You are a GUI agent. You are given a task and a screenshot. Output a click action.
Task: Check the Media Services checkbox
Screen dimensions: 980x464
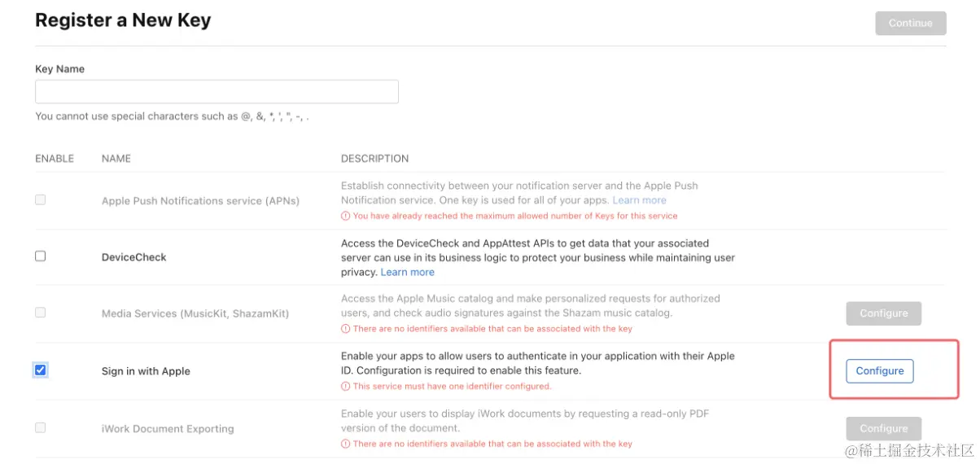pyautogui.click(x=41, y=313)
